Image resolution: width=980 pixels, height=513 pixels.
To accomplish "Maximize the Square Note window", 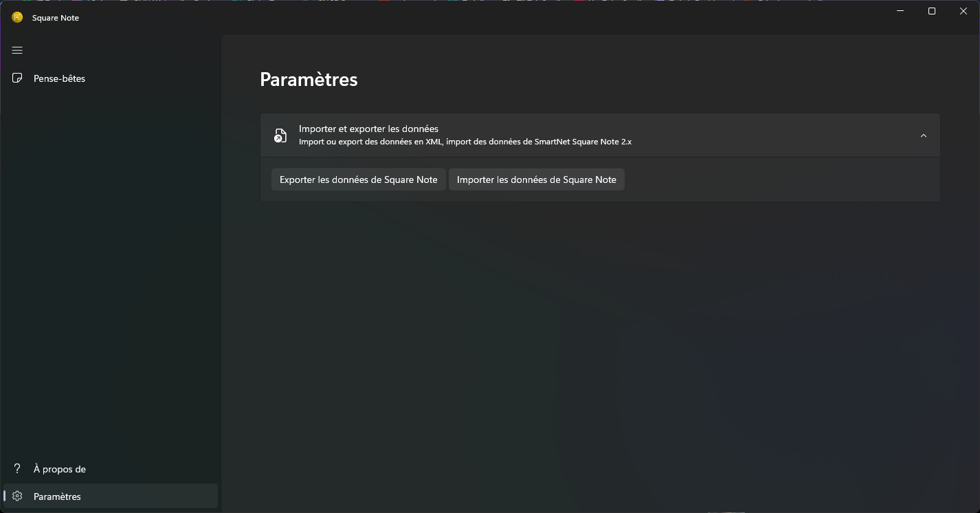I will [x=932, y=11].
